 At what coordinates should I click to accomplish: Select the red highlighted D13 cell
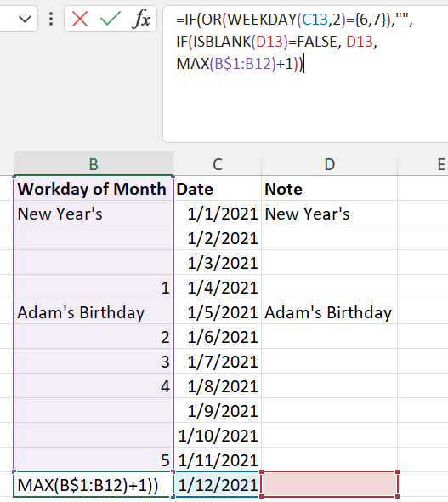tap(329, 484)
